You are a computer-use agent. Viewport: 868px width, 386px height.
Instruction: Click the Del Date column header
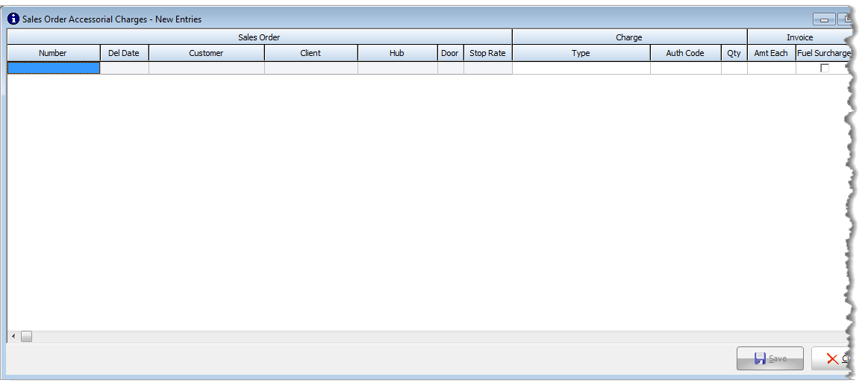tap(125, 53)
